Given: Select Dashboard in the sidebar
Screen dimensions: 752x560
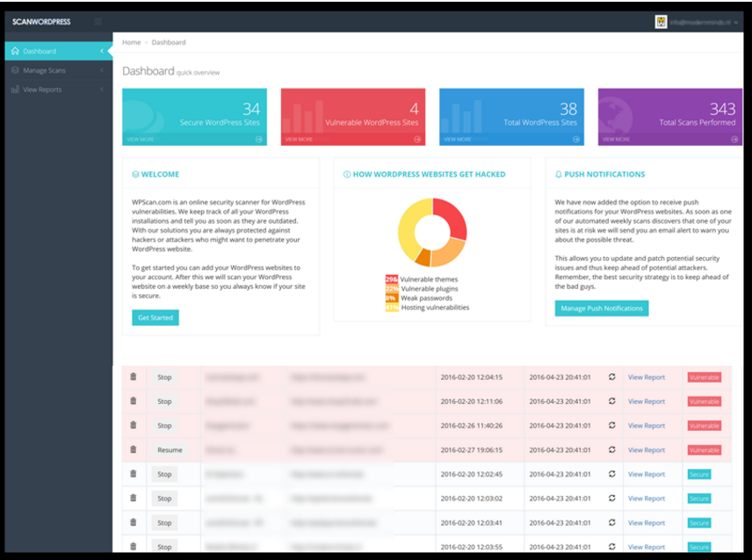Looking at the screenshot, I should click(x=59, y=51).
